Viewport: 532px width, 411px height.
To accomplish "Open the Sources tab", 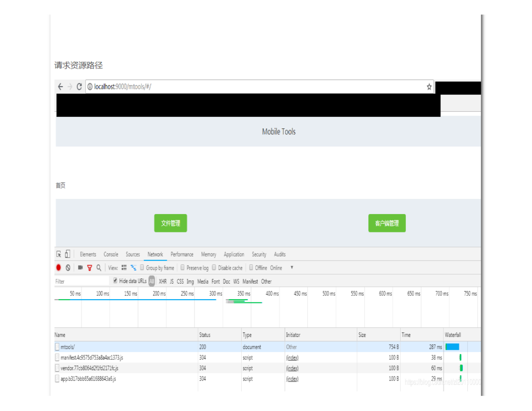I will 133,255.
